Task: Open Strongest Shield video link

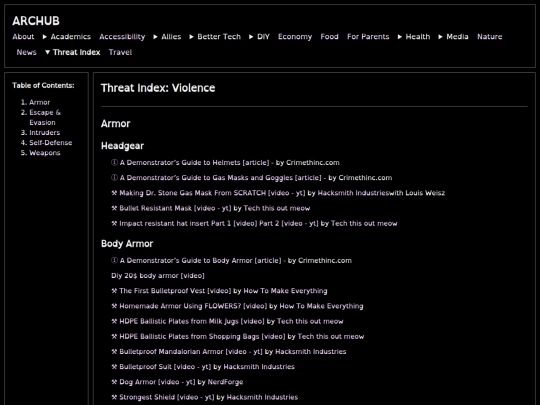Action: [x=167, y=397]
